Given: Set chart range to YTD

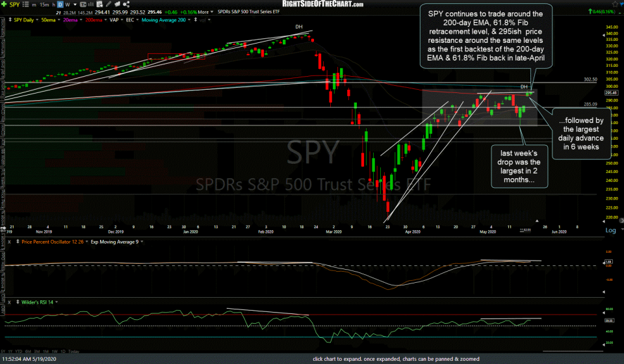Looking at the screenshot, I should point(19,352).
